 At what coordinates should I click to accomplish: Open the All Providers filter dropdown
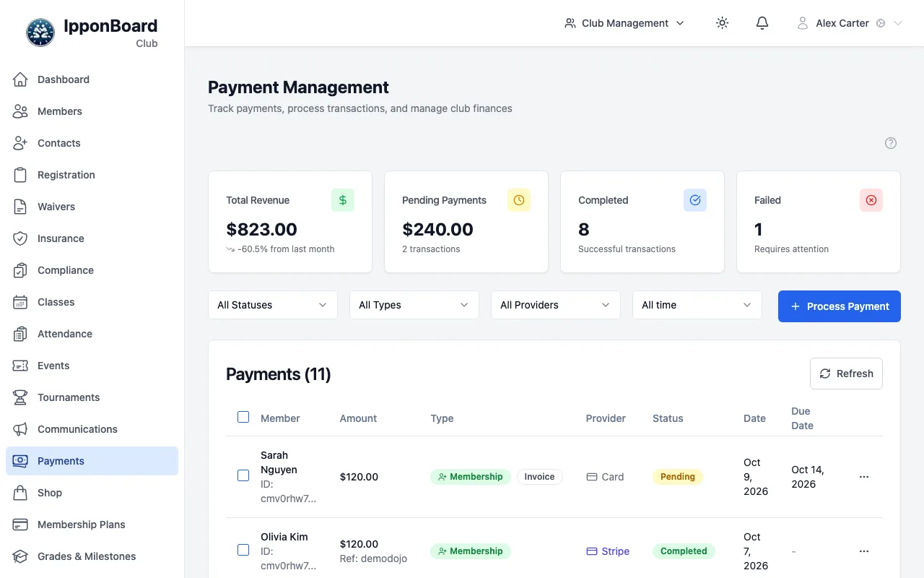(x=556, y=305)
